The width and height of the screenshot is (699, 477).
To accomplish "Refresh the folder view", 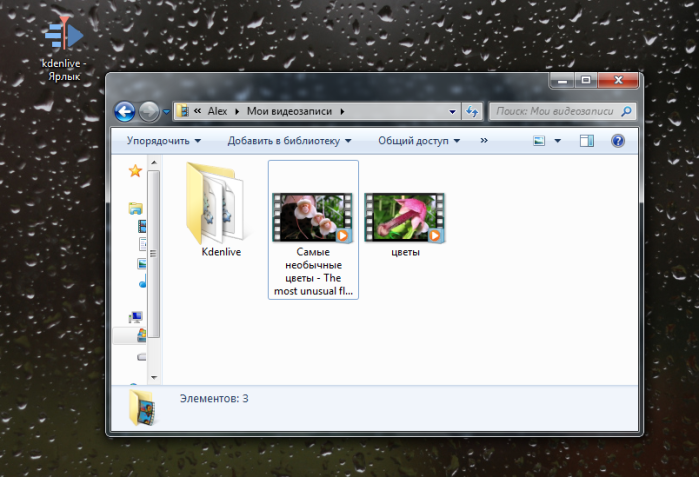I will click(x=472, y=111).
